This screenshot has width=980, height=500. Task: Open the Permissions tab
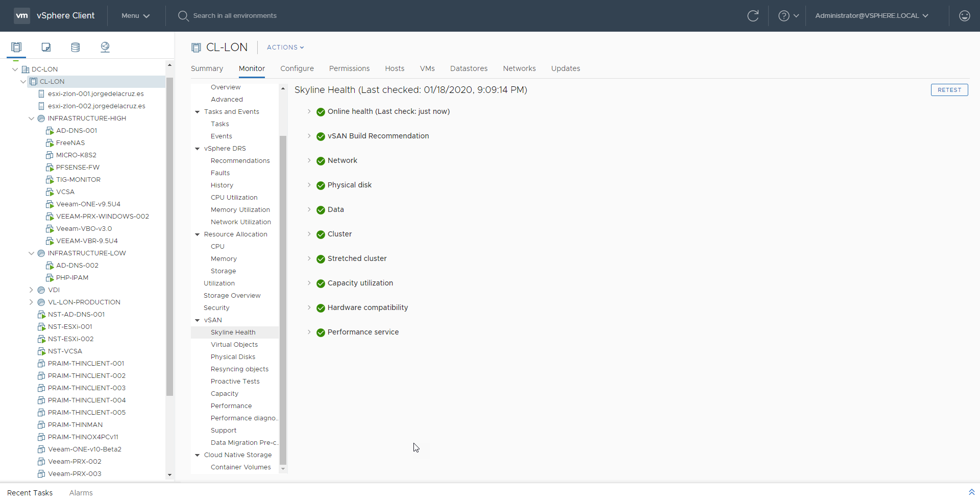point(349,68)
